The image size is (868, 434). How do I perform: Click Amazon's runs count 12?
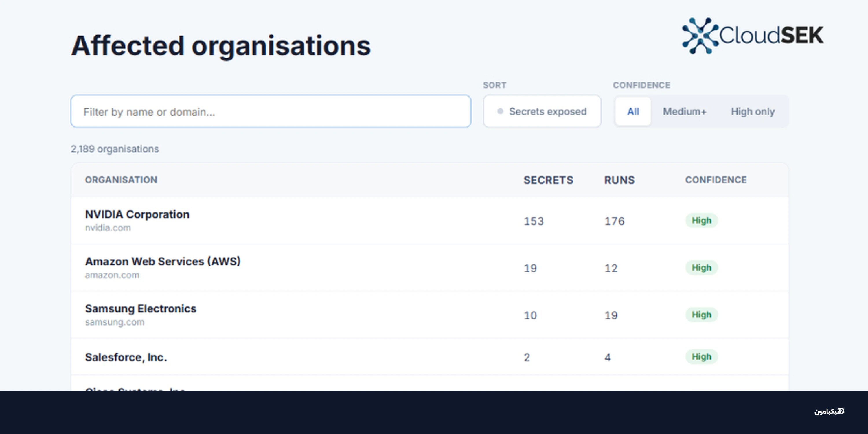[x=611, y=268]
